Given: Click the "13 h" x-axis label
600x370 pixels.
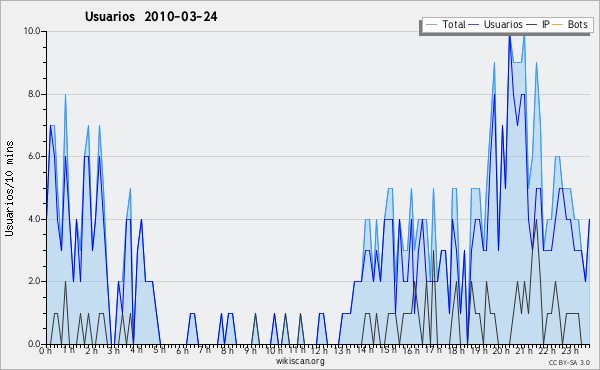Looking at the screenshot, I should click(x=342, y=350).
